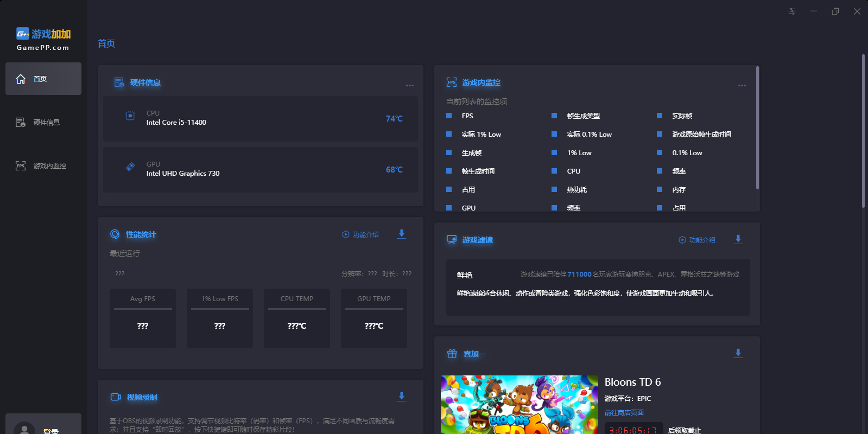
Task: Click the Bloons TD 6 game thumbnail
Action: click(x=519, y=404)
